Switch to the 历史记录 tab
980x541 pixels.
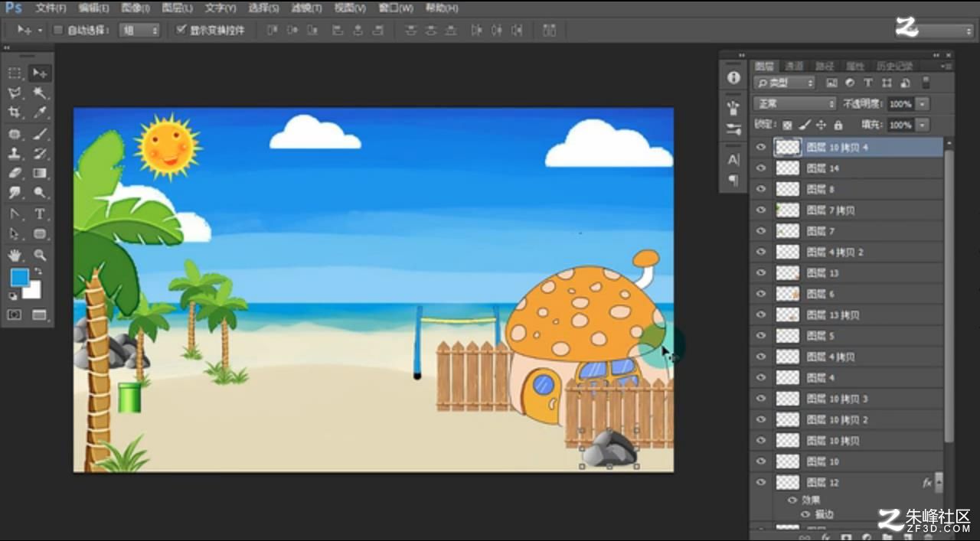(894, 66)
